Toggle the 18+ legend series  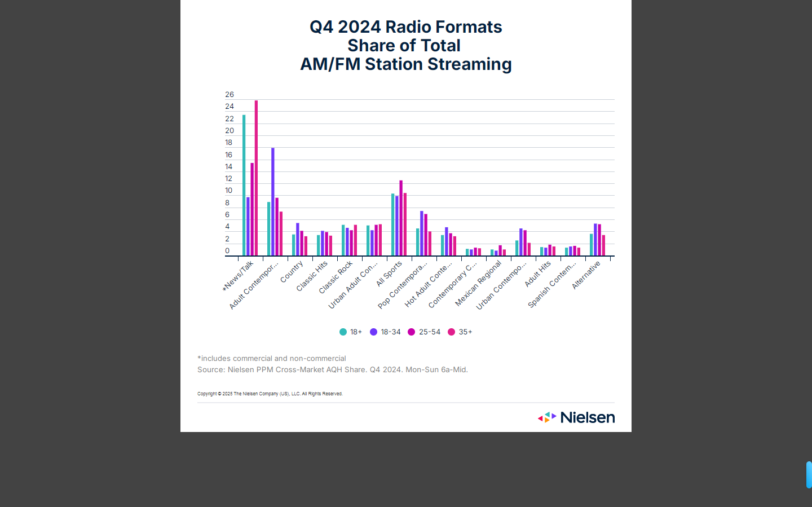coord(351,332)
